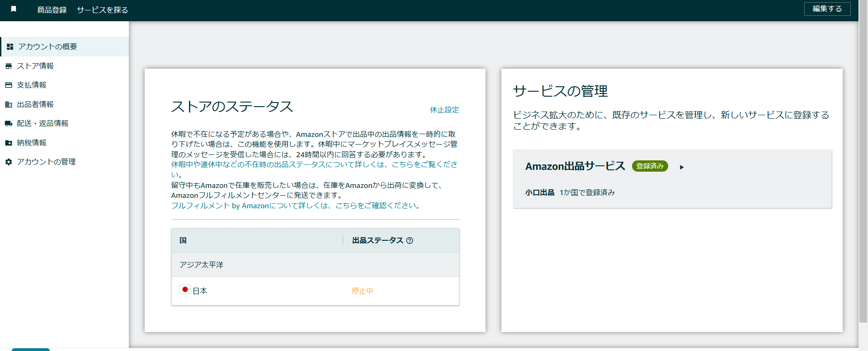Click the 休止設定 link
The width and height of the screenshot is (868, 351).
click(x=444, y=110)
